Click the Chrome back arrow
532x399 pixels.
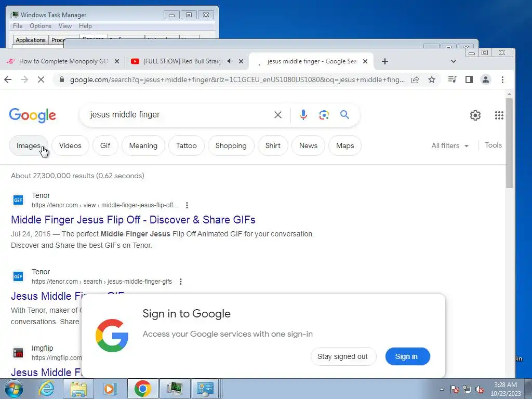(x=8, y=79)
